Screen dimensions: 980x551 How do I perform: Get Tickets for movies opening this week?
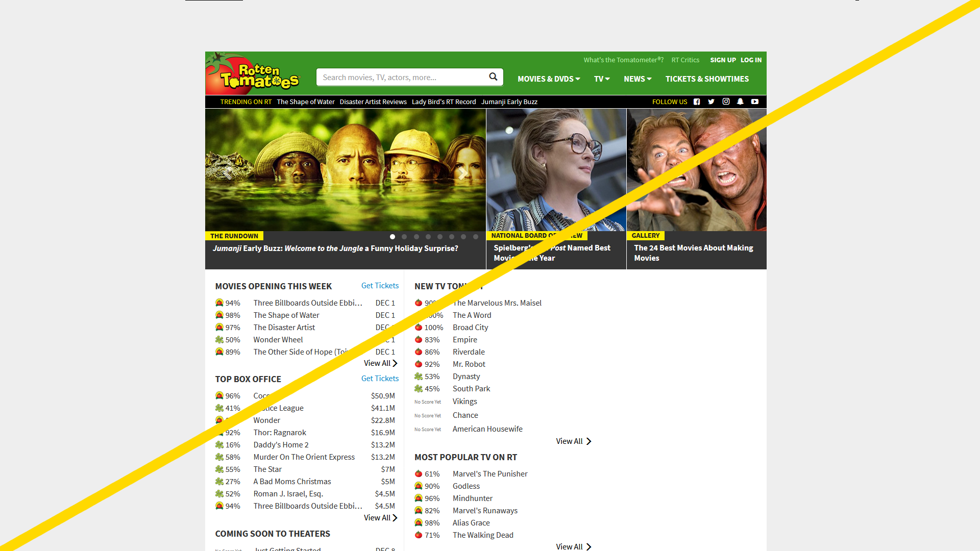(380, 286)
